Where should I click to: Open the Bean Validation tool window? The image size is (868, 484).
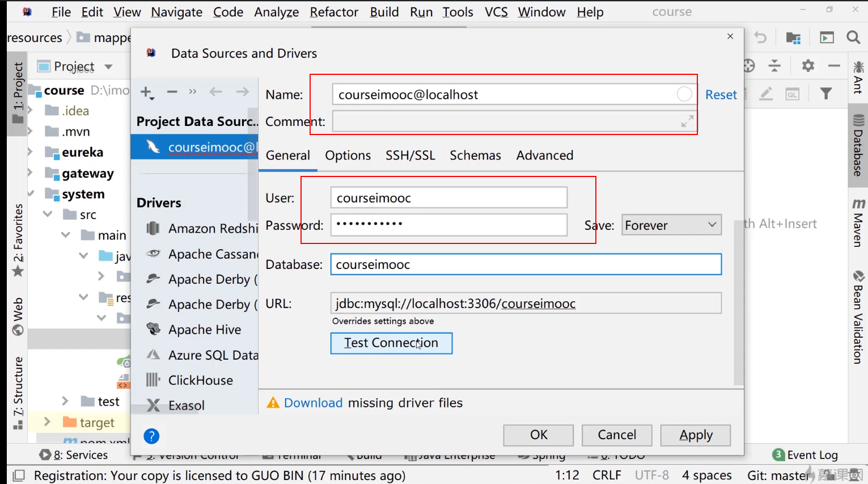click(x=858, y=318)
